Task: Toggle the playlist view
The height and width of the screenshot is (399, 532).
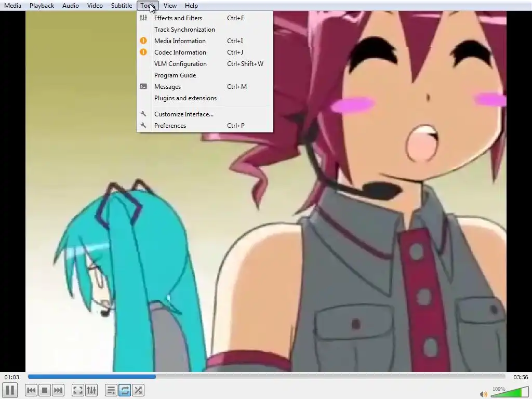Action: point(111,390)
